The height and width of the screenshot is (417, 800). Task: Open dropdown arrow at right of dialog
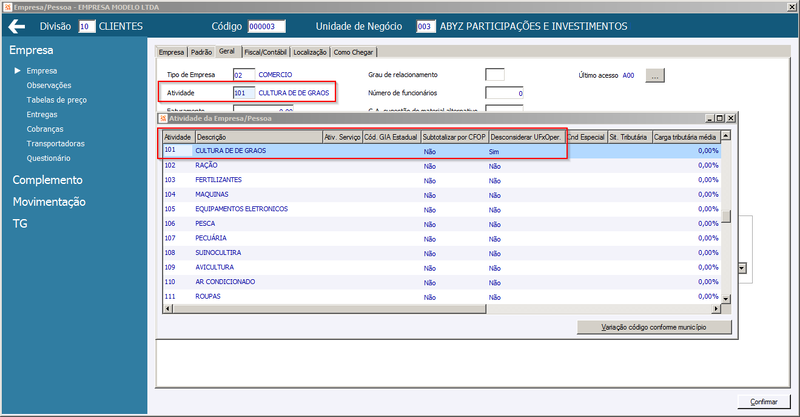click(742, 268)
